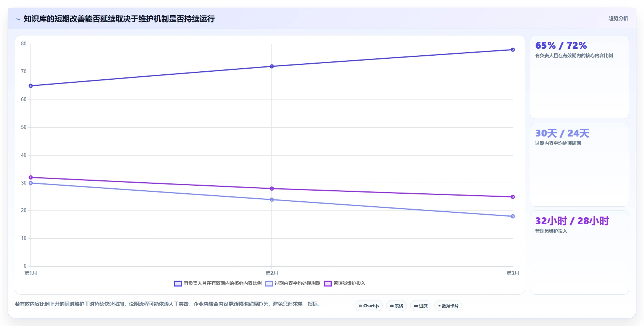Click the 第3月 point on the light-blue line

point(513,216)
